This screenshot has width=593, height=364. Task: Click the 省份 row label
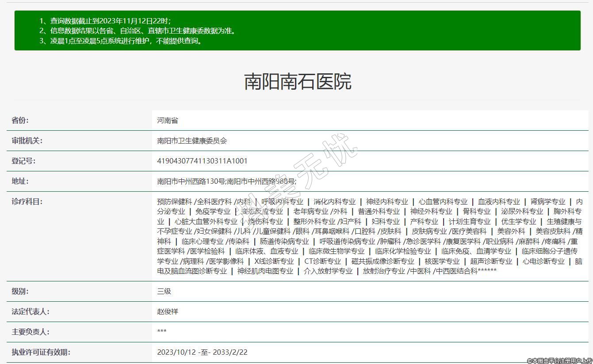(20, 121)
